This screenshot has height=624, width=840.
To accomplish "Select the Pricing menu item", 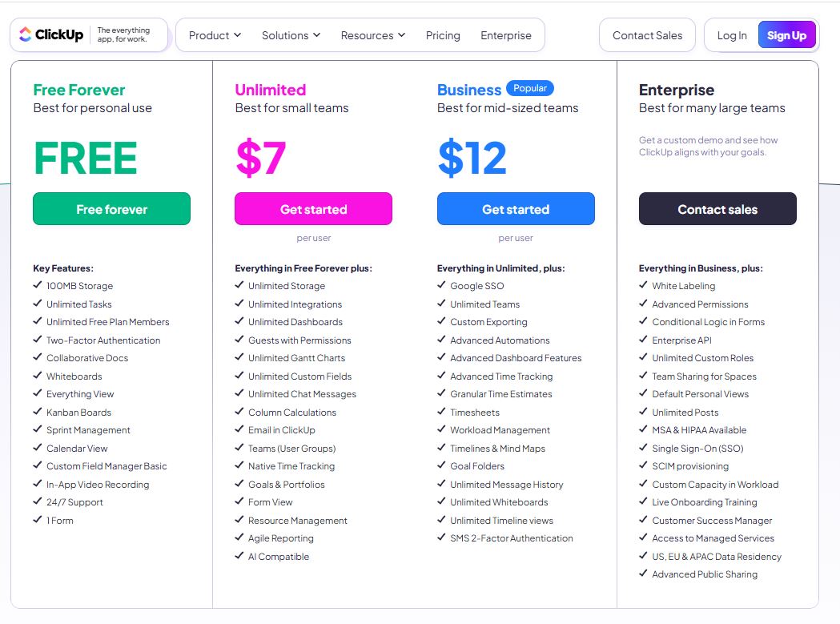I will tap(443, 35).
